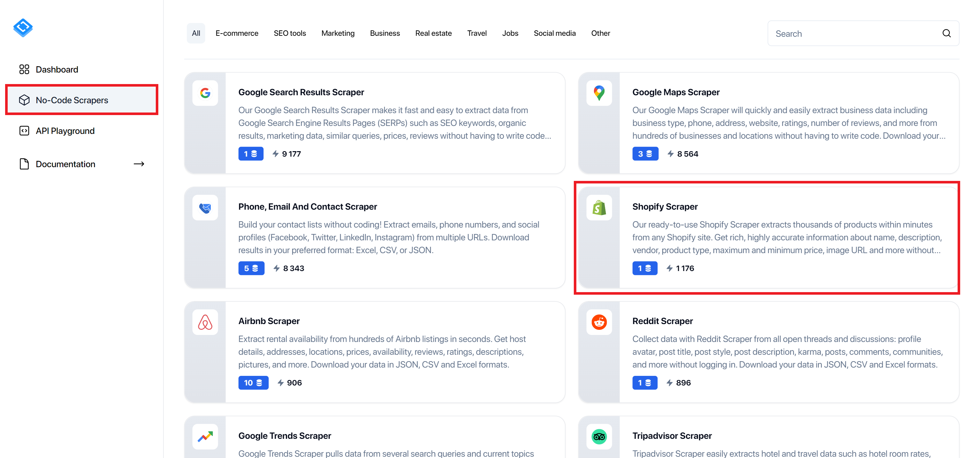The height and width of the screenshot is (458, 980).
Task: Click the handshake contact scraper icon
Action: pos(205,207)
